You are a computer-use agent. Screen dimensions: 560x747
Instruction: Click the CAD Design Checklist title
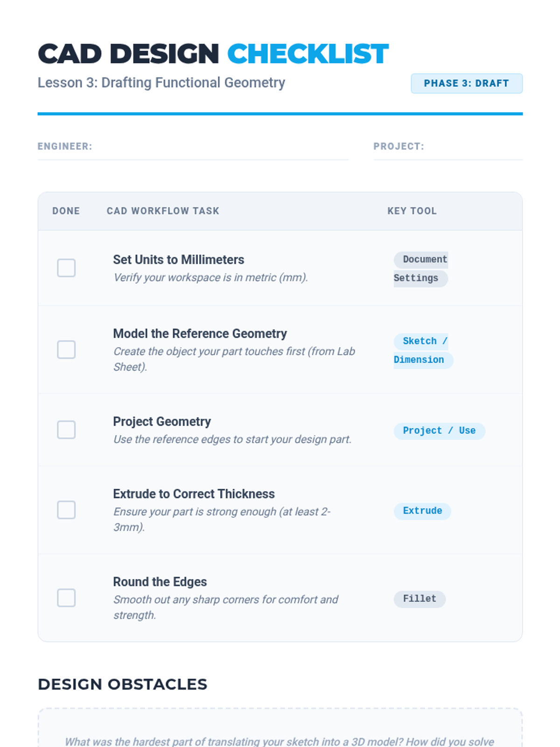click(x=213, y=54)
